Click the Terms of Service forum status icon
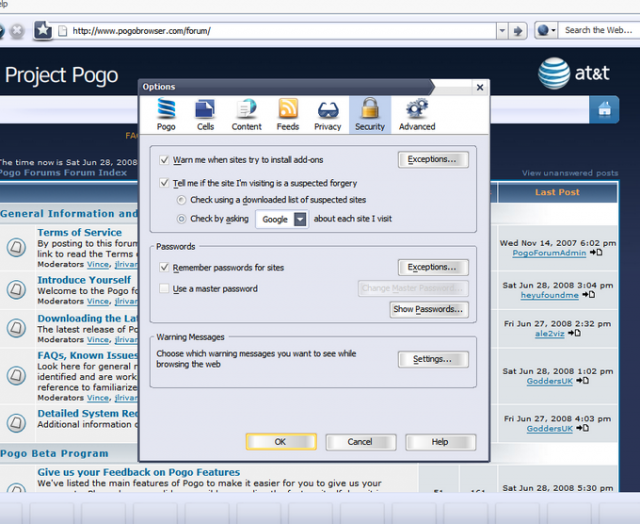 (x=16, y=247)
